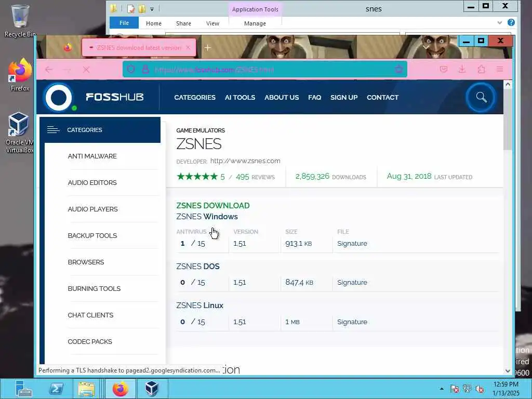The image size is (532, 399).
Task: Open a new Firefox tab with plus
Action: click(208, 48)
